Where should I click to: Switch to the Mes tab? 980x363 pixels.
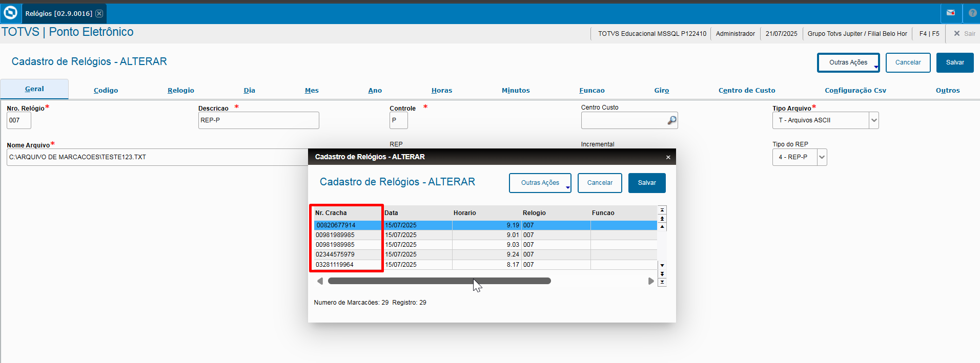coord(312,90)
